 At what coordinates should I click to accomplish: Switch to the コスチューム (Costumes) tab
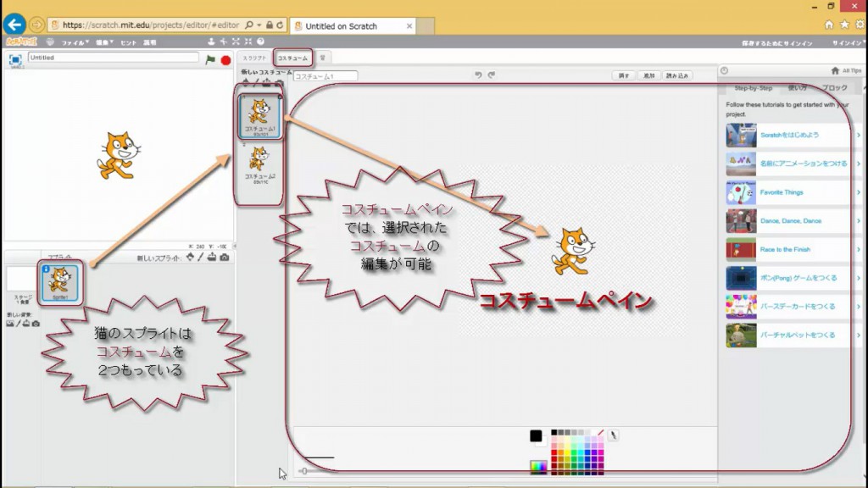pyautogui.click(x=292, y=58)
